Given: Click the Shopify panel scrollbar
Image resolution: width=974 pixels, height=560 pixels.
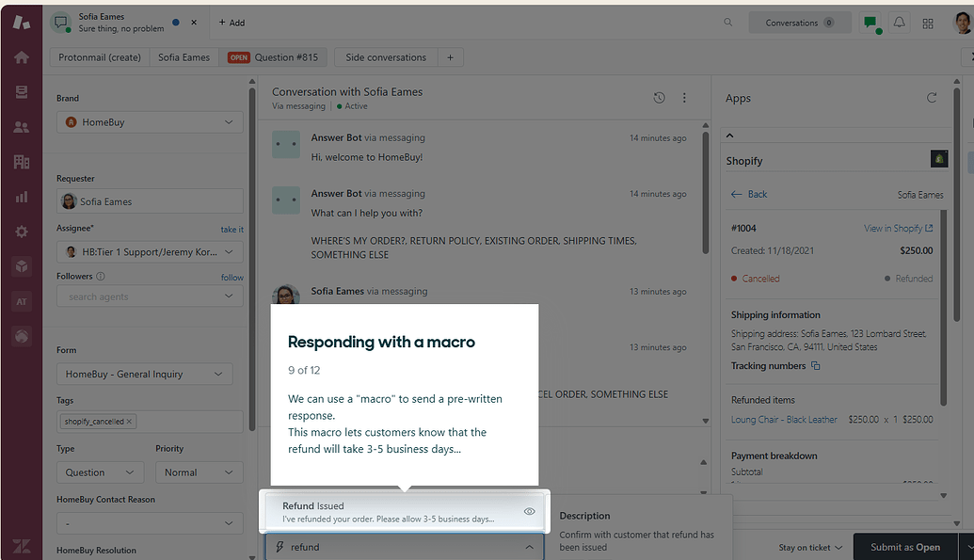Looking at the screenshot, I should point(944,308).
